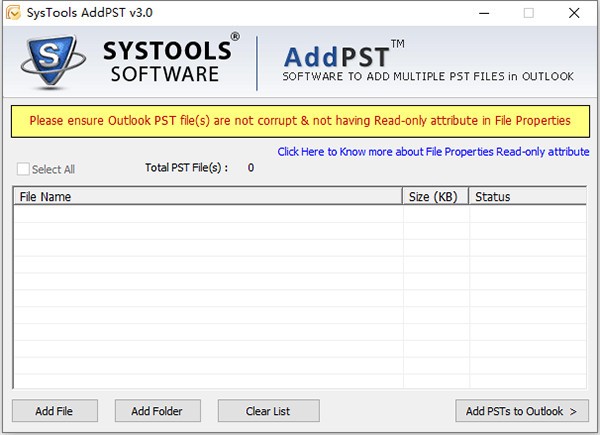Click the Total PST File(s) count label
This screenshot has width=600, height=435.
pyautogui.click(x=199, y=168)
